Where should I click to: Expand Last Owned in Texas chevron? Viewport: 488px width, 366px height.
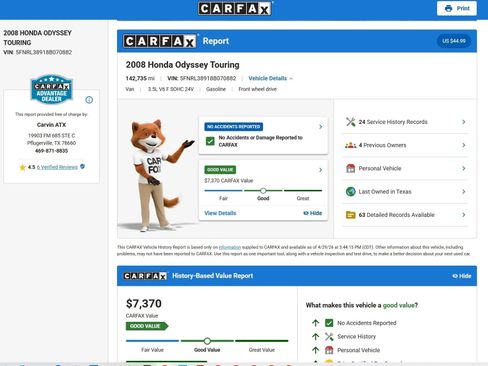pos(464,192)
